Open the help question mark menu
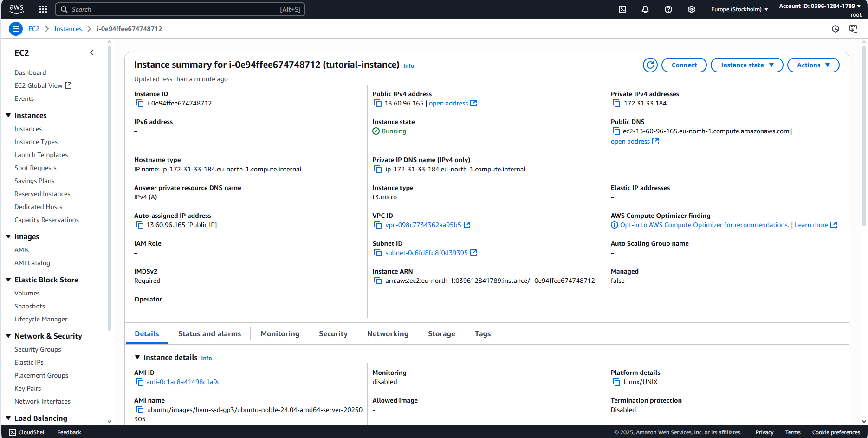 point(668,9)
